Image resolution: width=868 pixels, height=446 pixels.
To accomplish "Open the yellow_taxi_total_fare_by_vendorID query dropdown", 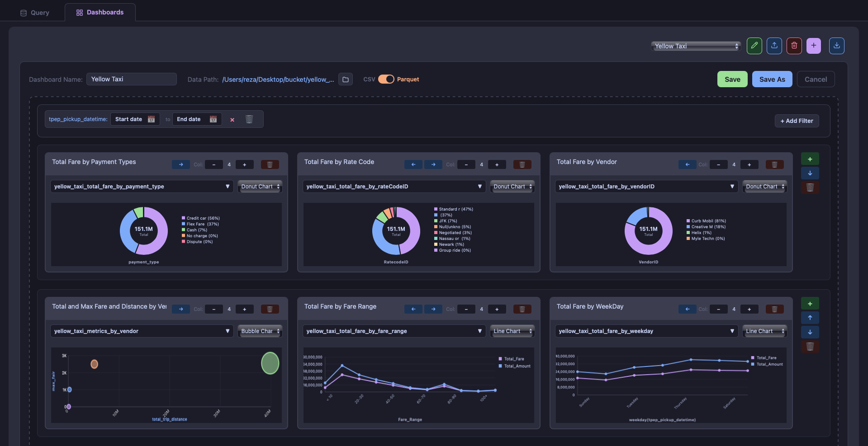I will coord(647,187).
